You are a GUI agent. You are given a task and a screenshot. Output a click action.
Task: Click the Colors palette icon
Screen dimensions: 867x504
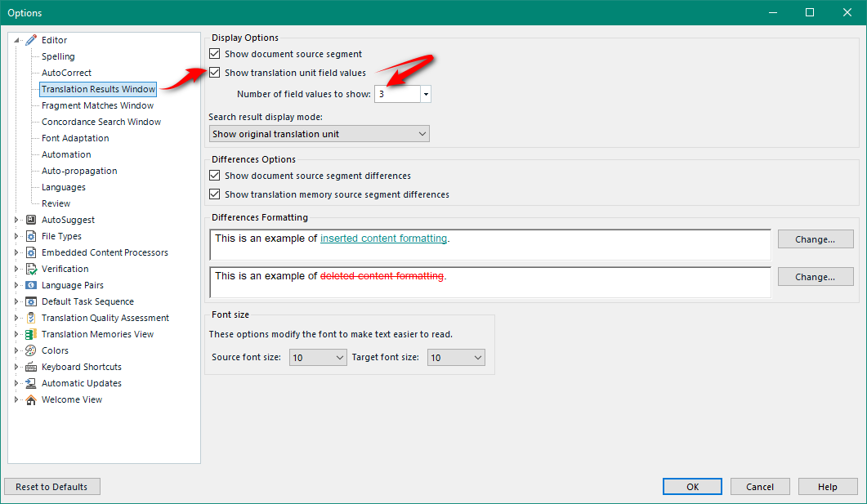(29, 350)
